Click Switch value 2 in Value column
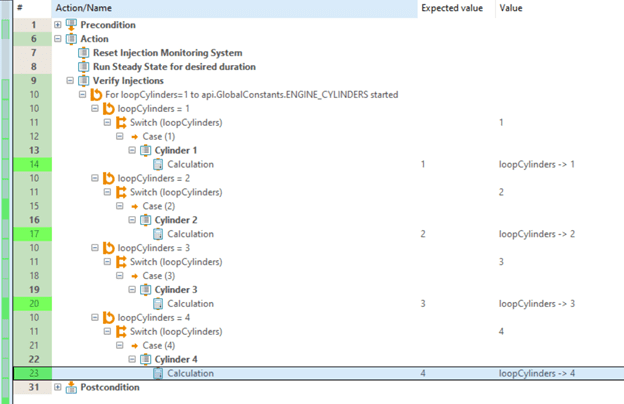Image resolution: width=624 pixels, height=404 pixels. (501, 192)
